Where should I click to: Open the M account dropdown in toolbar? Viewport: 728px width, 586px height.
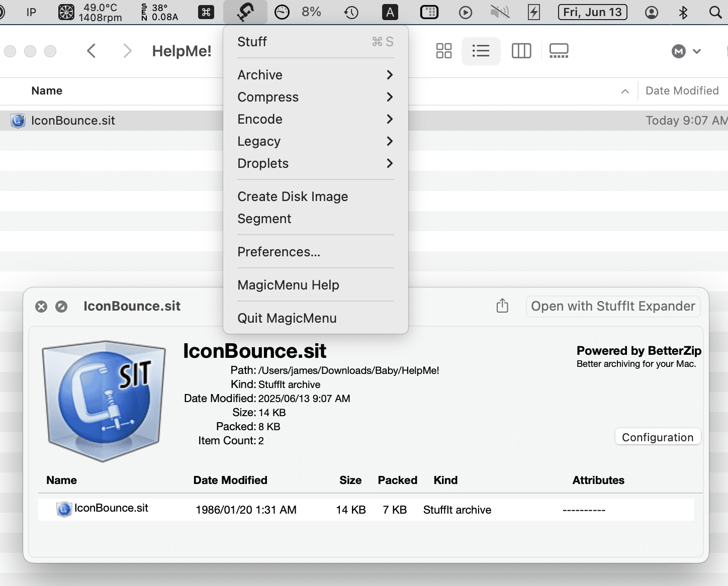tap(686, 51)
